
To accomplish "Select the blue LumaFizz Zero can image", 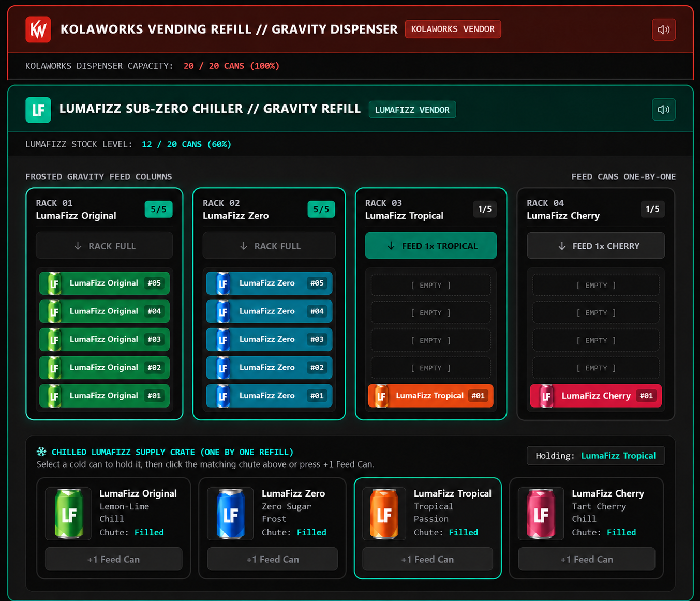I will 230,514.
